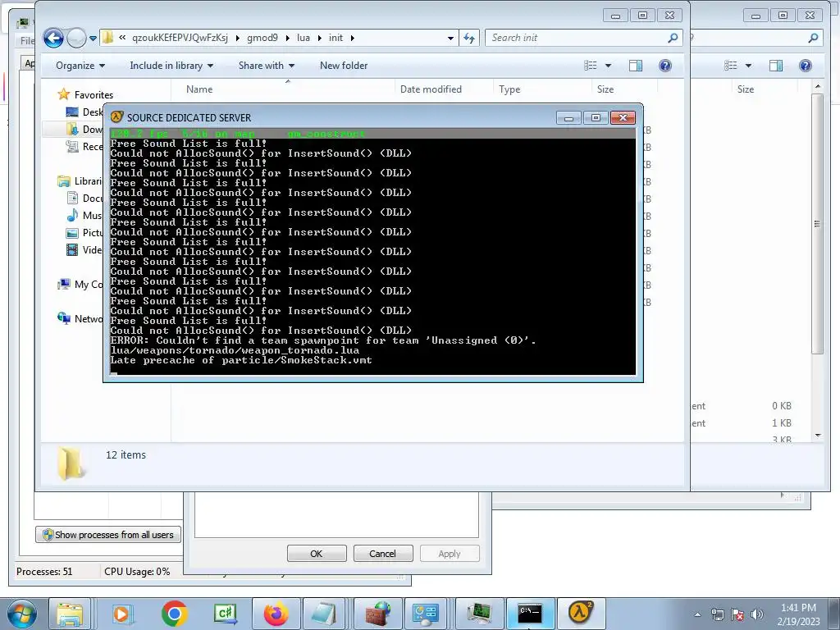Select My Computer in navigation pane
Image resolution: width=840 pixels, height=630 pixels.
pyautogui.click(x=80, y=285)
